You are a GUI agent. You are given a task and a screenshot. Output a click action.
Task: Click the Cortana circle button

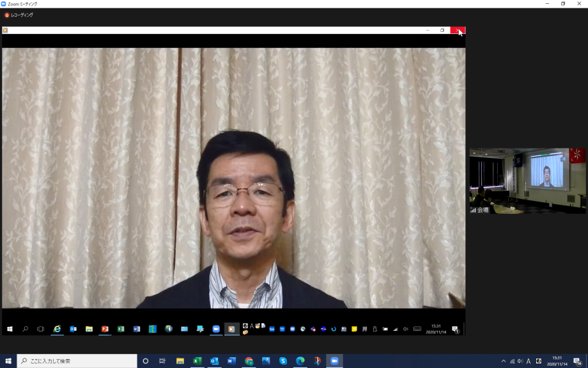pos(146,361)
